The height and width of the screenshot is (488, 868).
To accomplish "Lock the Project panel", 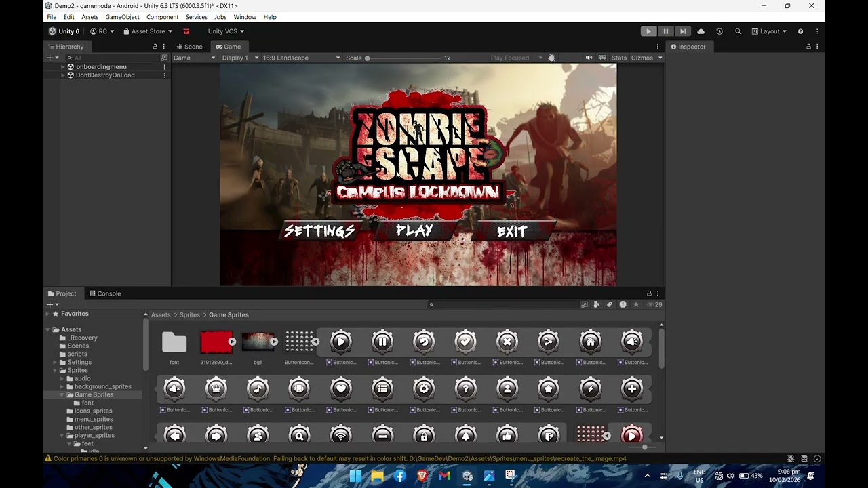I will coord(649,293).
